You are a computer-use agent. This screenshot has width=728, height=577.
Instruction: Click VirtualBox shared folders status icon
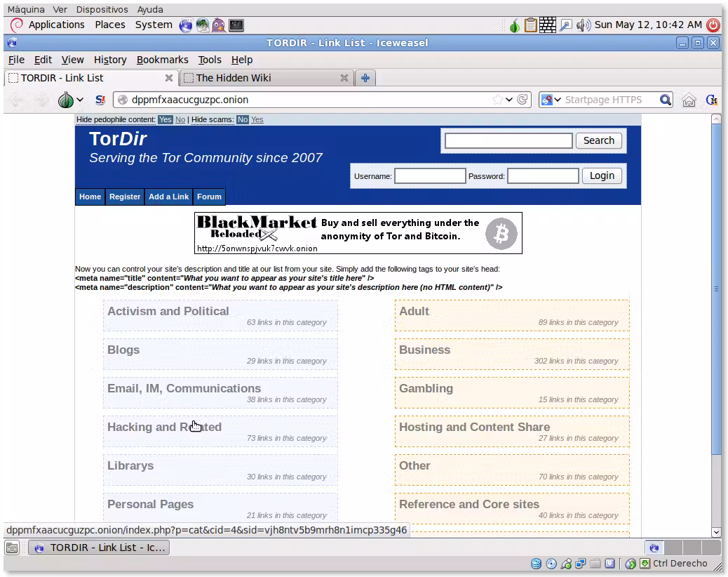pos(595,564)
